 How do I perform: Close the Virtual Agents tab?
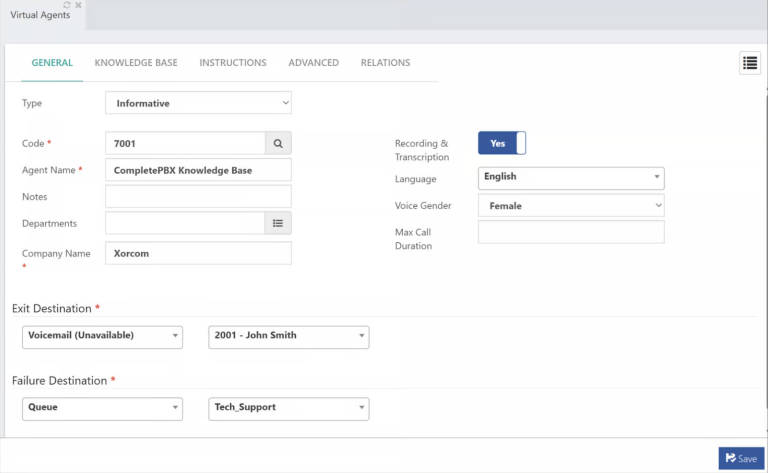click(x=78, y=5)
